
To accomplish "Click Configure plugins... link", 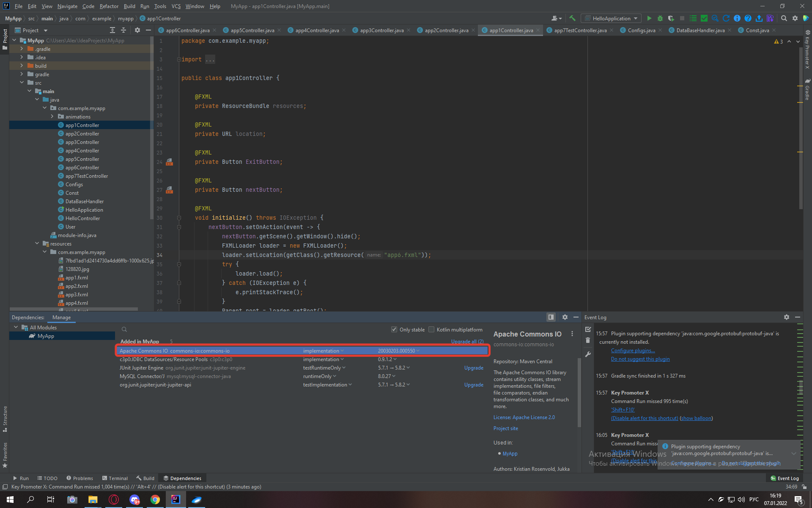I will (633, 351).
